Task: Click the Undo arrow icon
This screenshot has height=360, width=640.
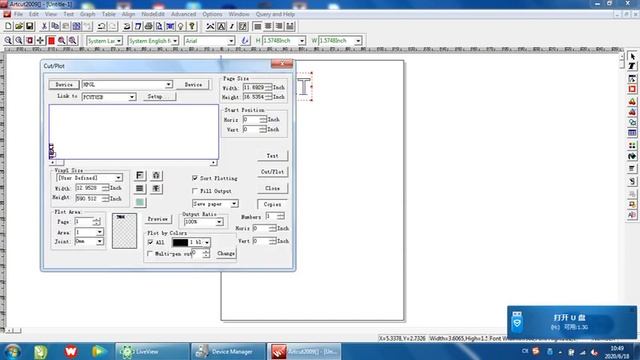Action: click(x=101, y=27)
